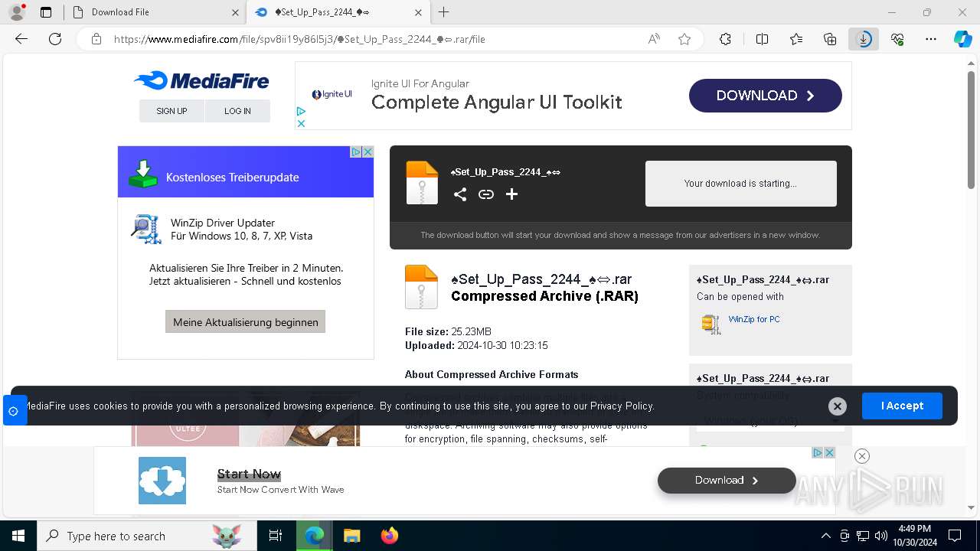Share the file with share icon
The width and height of the screenshot is (980, 551).
pyautogui.click(x=459, y=194)
